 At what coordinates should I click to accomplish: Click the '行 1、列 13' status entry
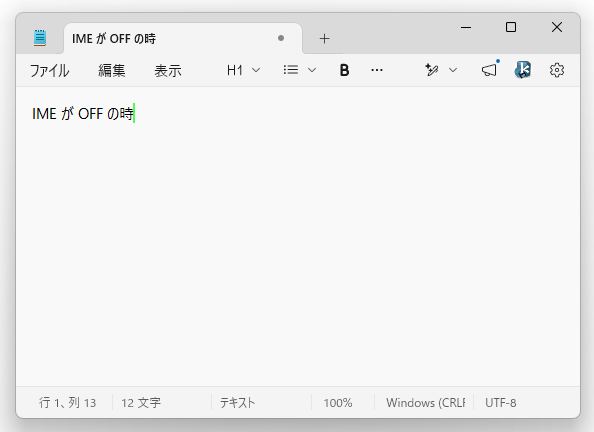[67, 402]
